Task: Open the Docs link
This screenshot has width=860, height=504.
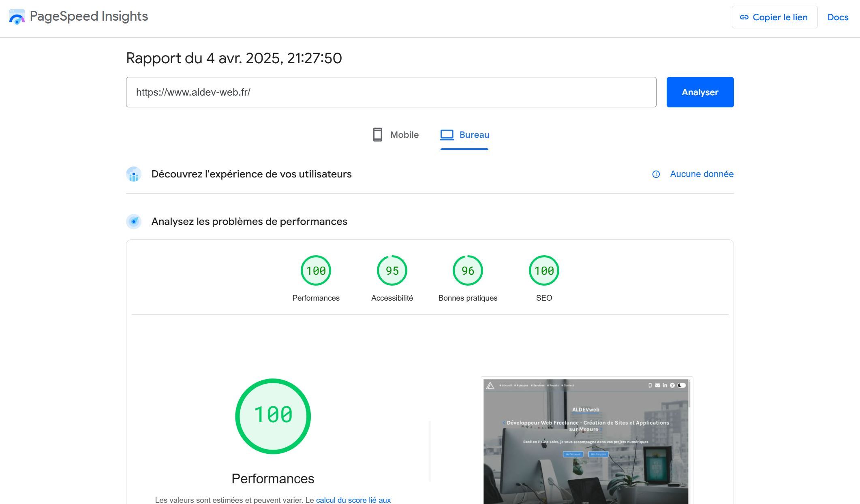Action: point(838,17)
